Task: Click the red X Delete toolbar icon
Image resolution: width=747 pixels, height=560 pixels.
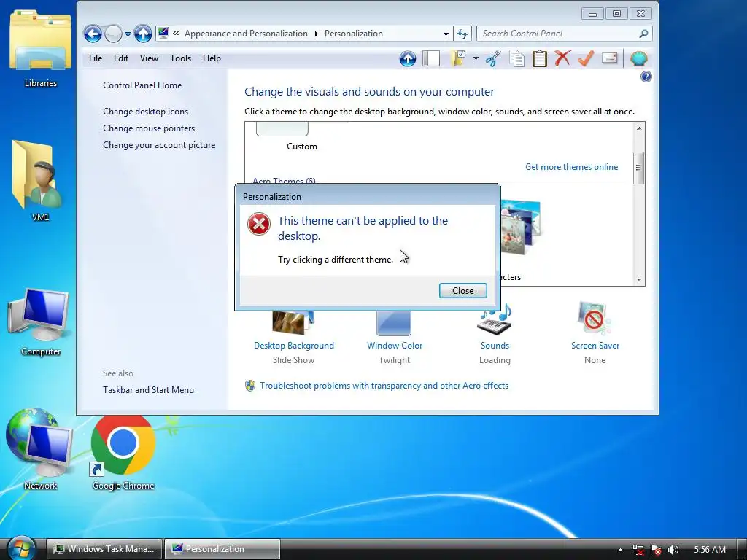Action: click(562, 58)
